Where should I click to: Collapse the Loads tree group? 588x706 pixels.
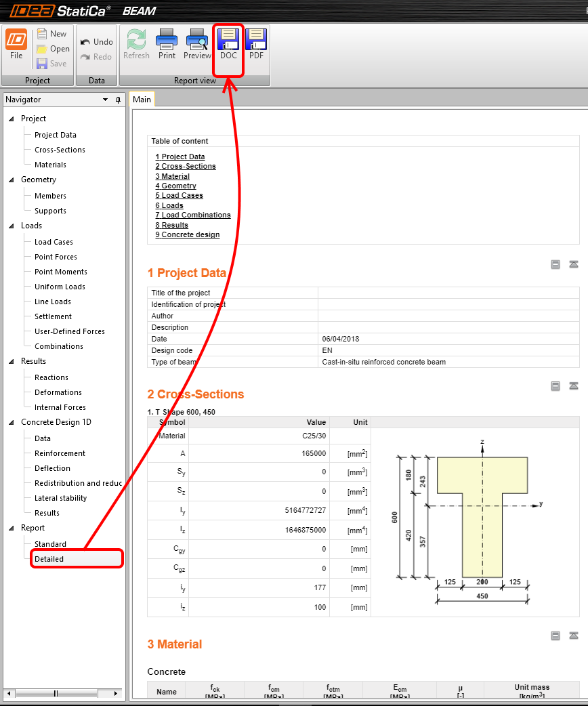(x=12, y=226)
